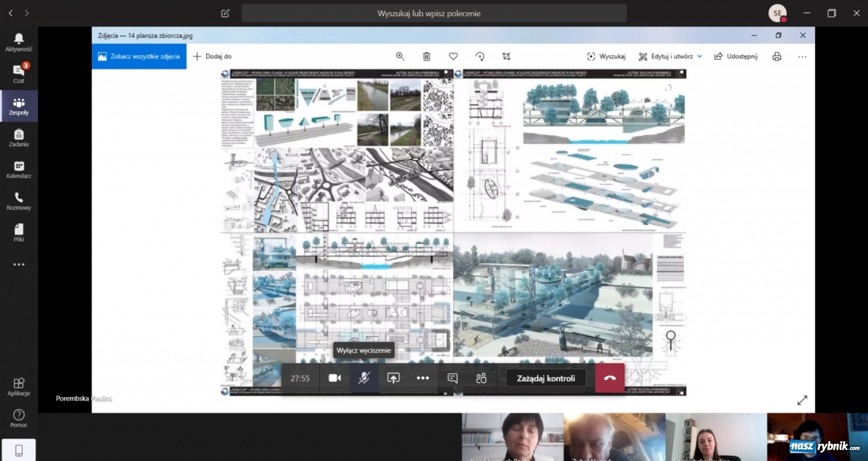The height and width of the screenshot is (461, 868).
Task: Toggle full screen view with the expand arrows
Action: click(x=802, y=400)
